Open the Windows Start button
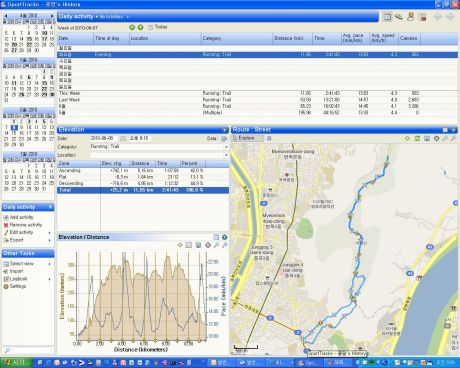460x368 pixels. click(x=16, y=363)
